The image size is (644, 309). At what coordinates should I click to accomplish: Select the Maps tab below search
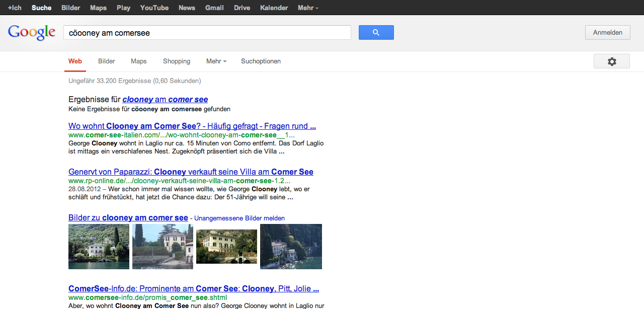coord(138,61)
